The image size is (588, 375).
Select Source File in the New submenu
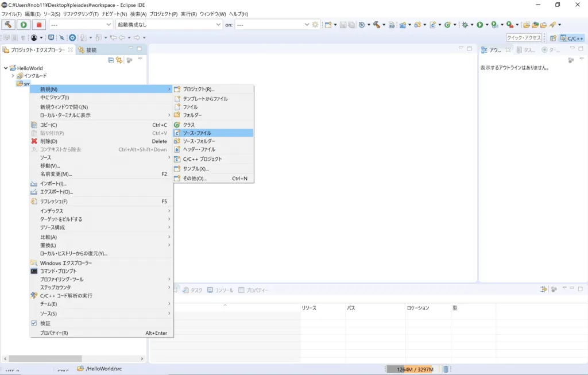(x=214, y=133)
